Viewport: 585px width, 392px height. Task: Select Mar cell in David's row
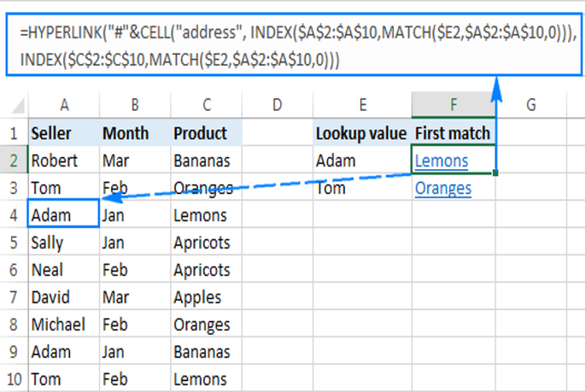tap(135, 297)
